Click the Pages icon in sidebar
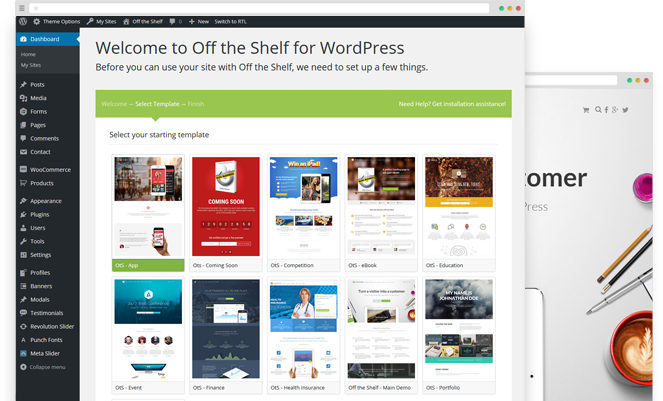This screenshot has width=663, height=401. coord(23,125)
